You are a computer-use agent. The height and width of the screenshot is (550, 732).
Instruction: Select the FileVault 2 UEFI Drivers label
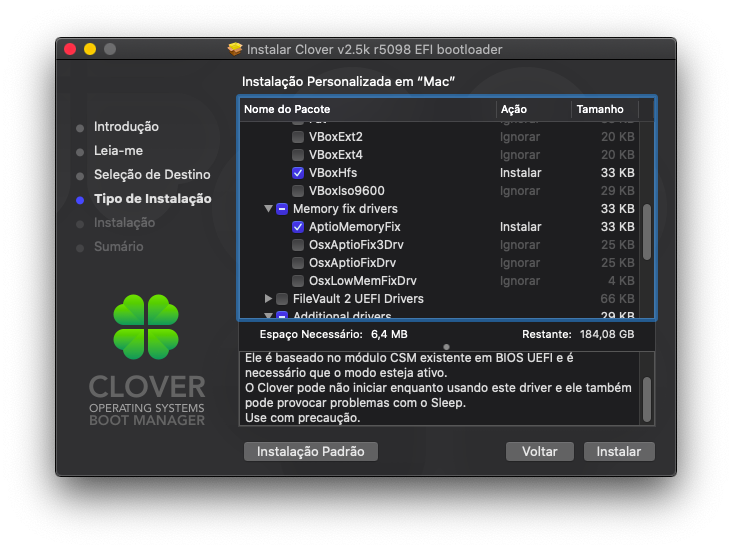[358, 299]
